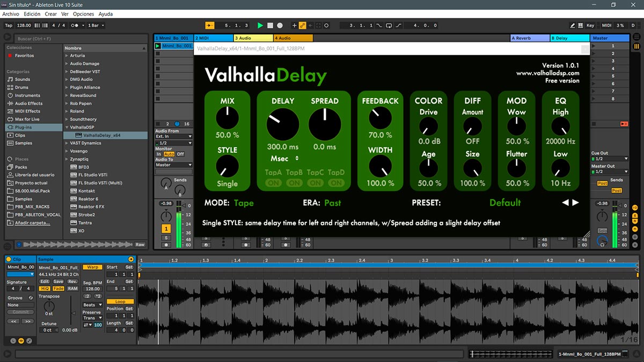Open the Cue Out dropdown
The width and height of the screenshot is (644, 362).
pos(610,159)
